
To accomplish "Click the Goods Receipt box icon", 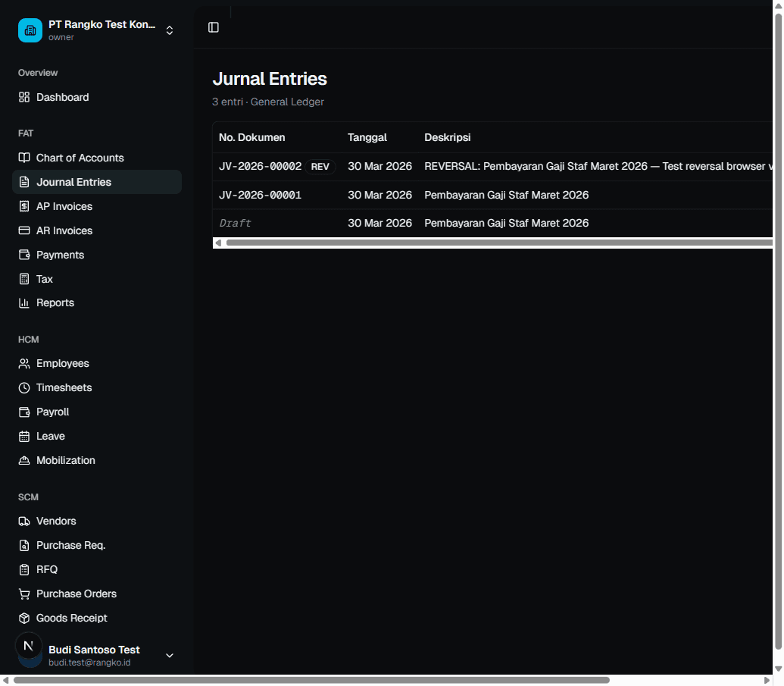I will pos(24,618).
